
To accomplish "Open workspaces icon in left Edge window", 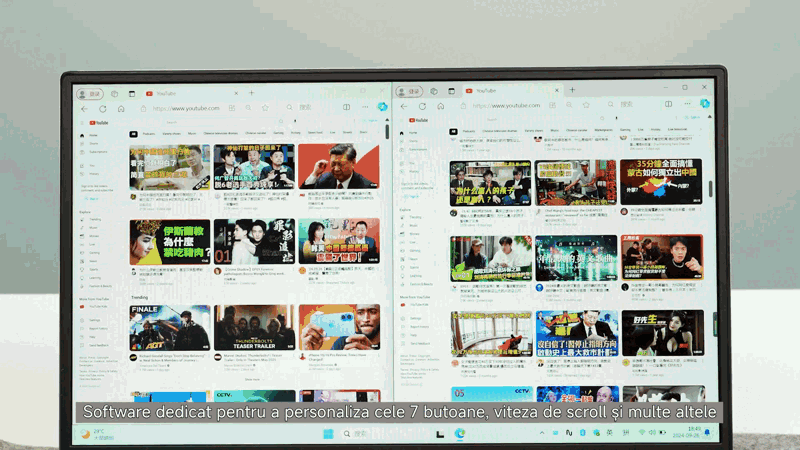I will click(114, 94).
